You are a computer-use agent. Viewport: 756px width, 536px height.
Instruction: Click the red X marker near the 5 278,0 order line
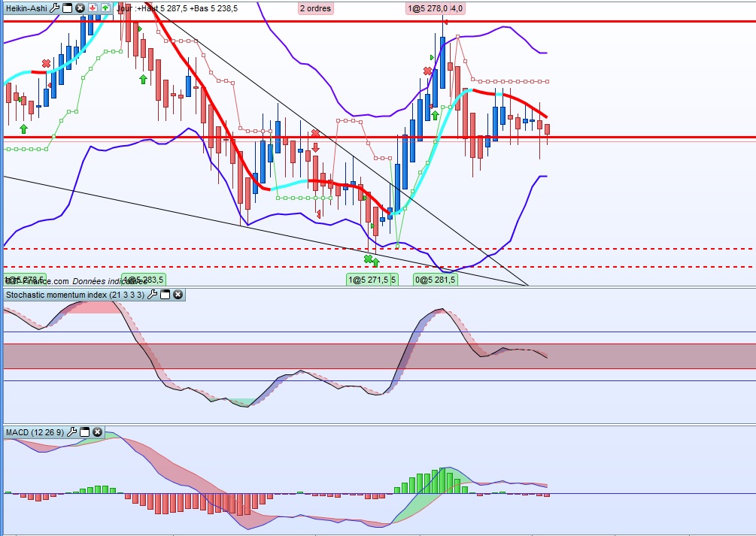(428, 71)
